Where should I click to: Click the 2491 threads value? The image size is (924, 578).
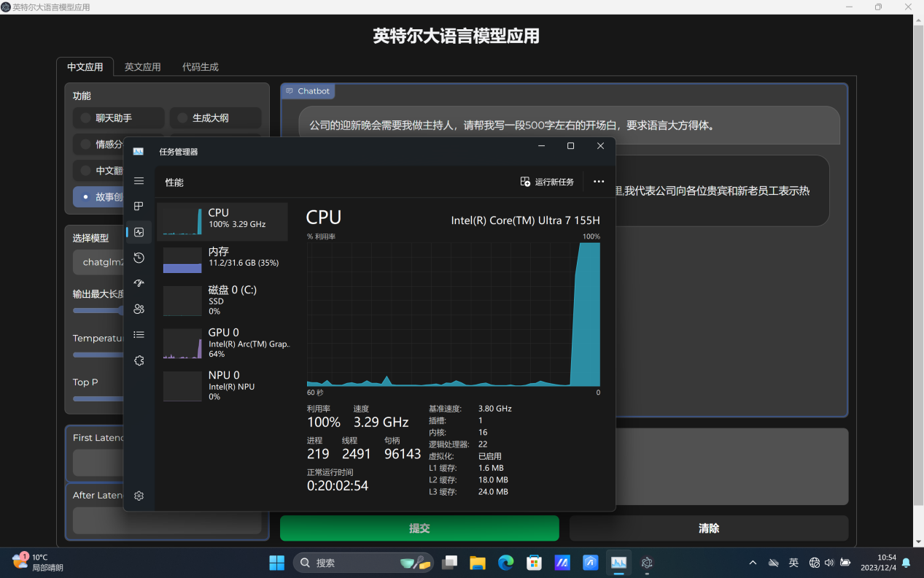click(357, 454)
